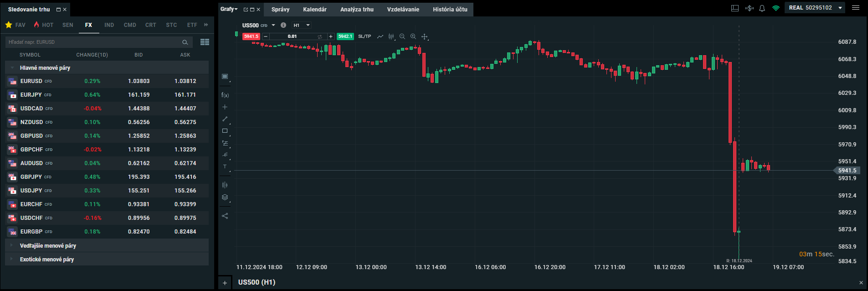This screenshot has height=291, width=868.
Task: Toggle SL/TP on the order bar
Action: [x=365, y=36]
